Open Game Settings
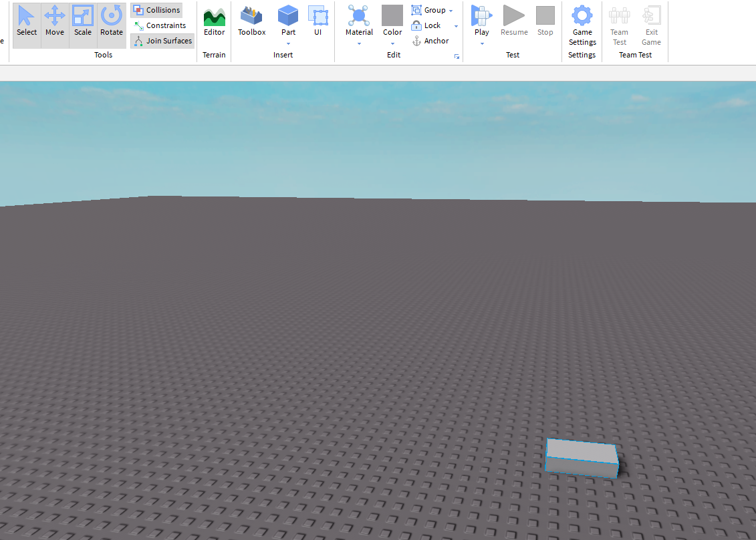The image size is (756, 540). [x=582, y=25]
